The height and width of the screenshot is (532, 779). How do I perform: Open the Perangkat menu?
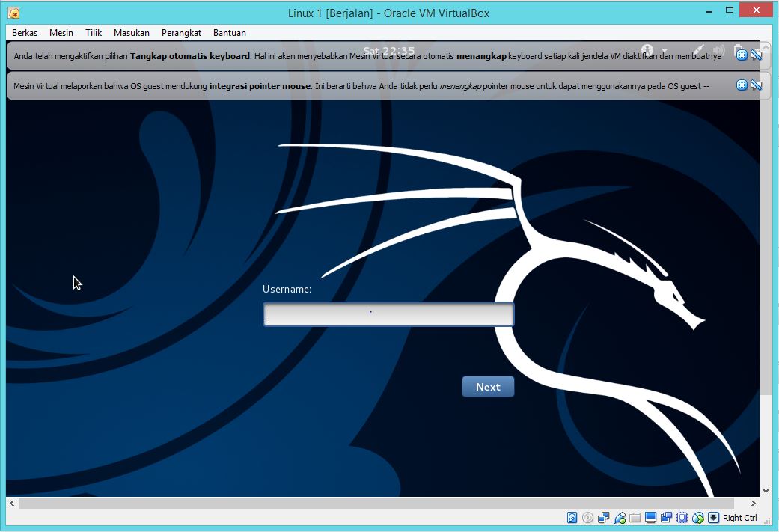tap(181, 32)
